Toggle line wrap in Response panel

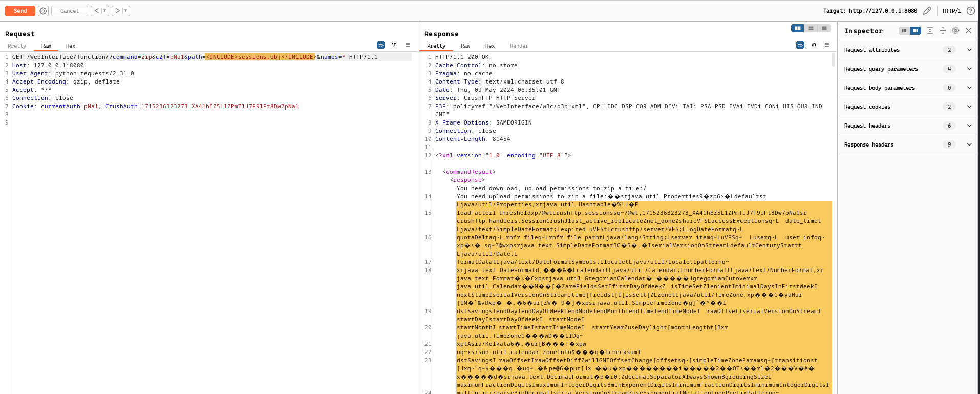(x=800, y=45)
